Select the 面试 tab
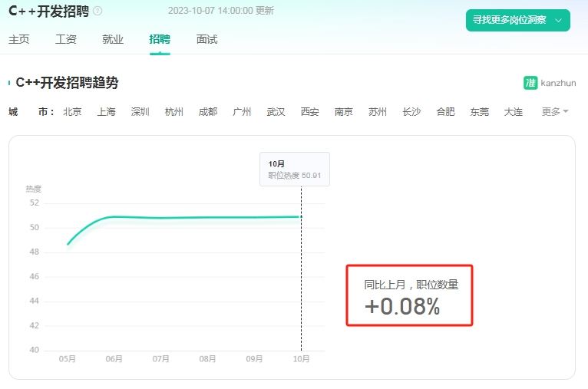The image size is (588, 389). pos(207,39)
